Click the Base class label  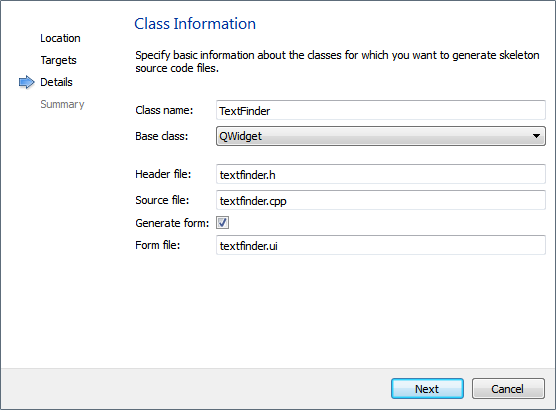[x=162, y=136]
